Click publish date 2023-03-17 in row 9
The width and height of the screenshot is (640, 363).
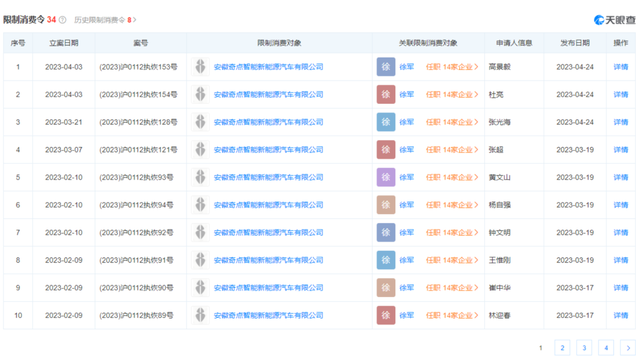[x=575, y=287]
